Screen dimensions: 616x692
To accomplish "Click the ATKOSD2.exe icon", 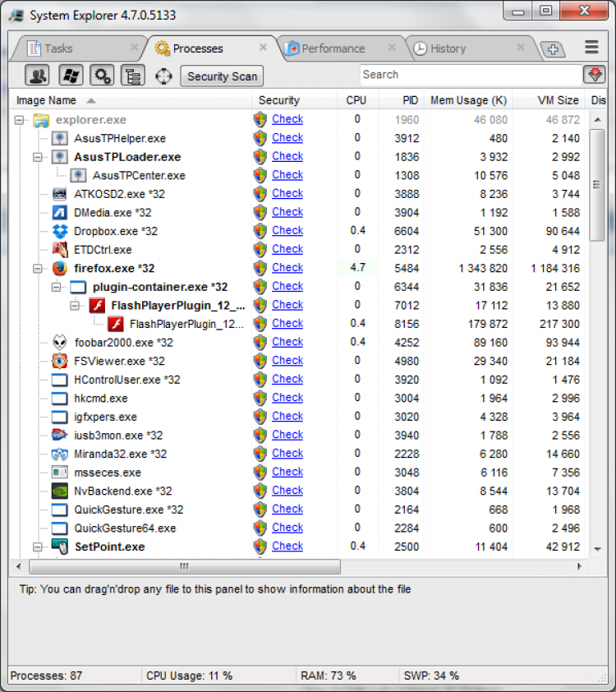I will [x=59, y=194].
